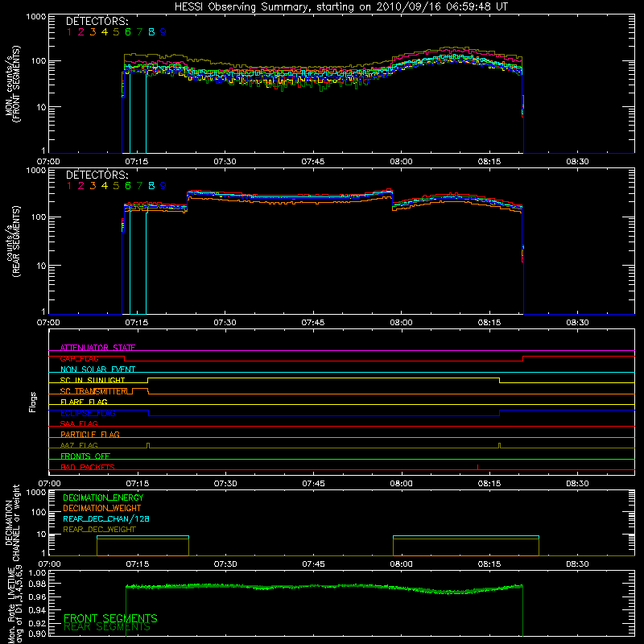The image size is (644, 644).
Task: Click the 0.98 tick on the livetime axis
Action: pos(37,584)
